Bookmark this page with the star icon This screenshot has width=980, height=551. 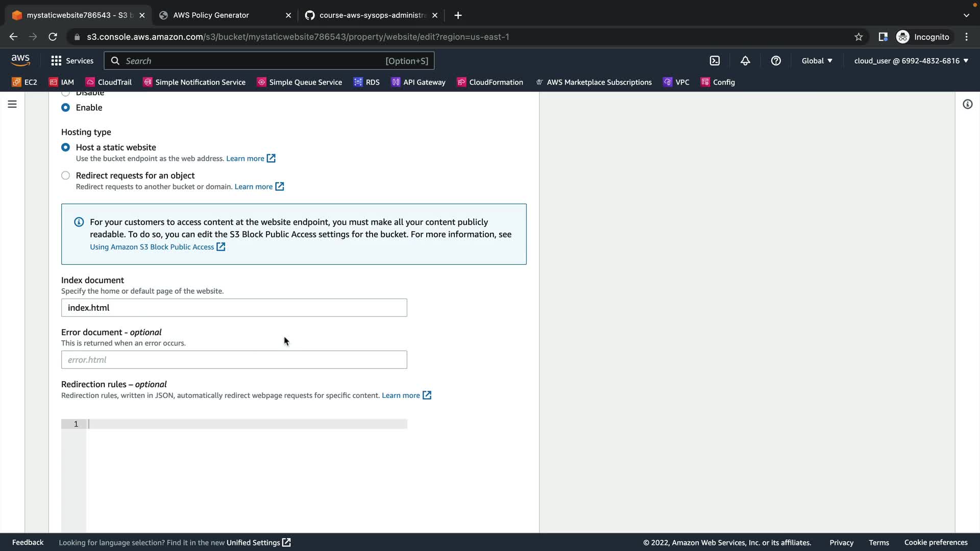pos(859,37)
